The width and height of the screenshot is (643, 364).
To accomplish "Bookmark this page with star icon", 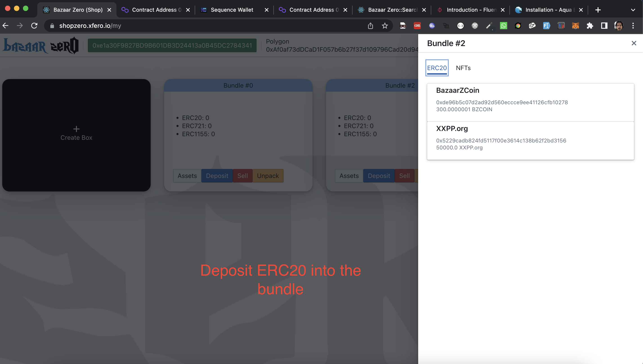I will [385, 25].
